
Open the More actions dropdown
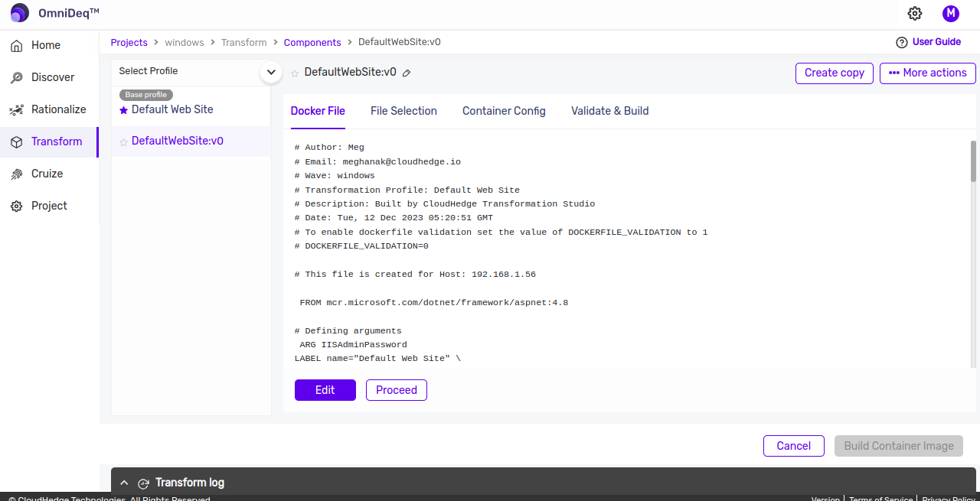click(927, 73)
